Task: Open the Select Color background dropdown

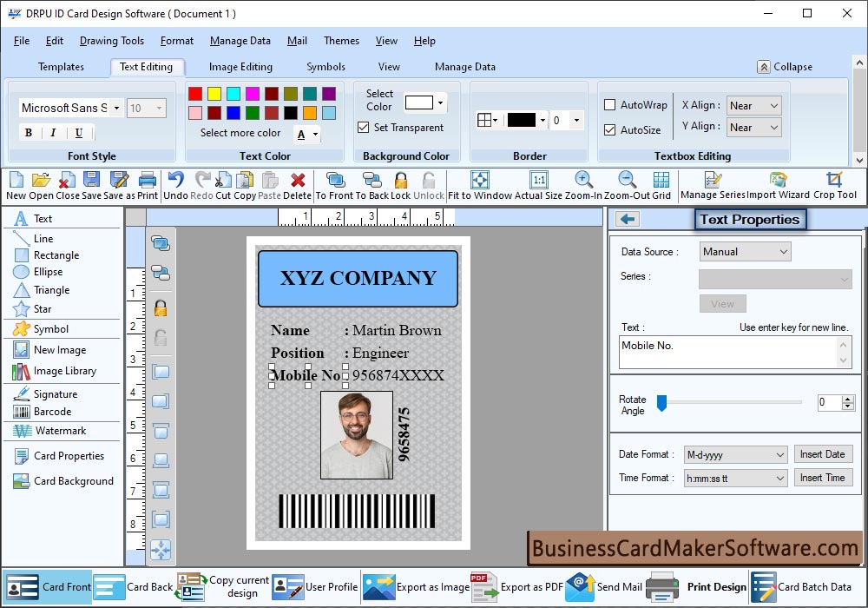Action: [440, 102]
